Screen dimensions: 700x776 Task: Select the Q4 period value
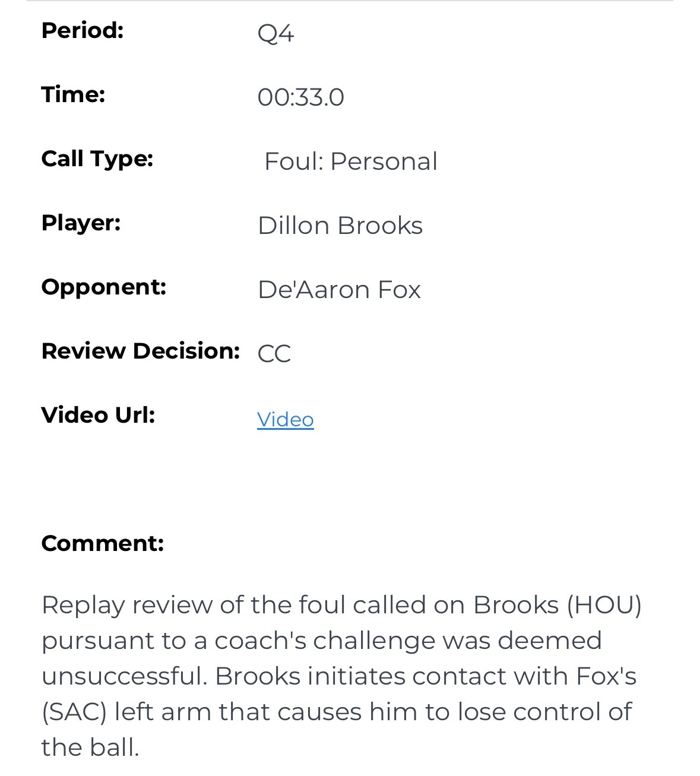[275, 33]
